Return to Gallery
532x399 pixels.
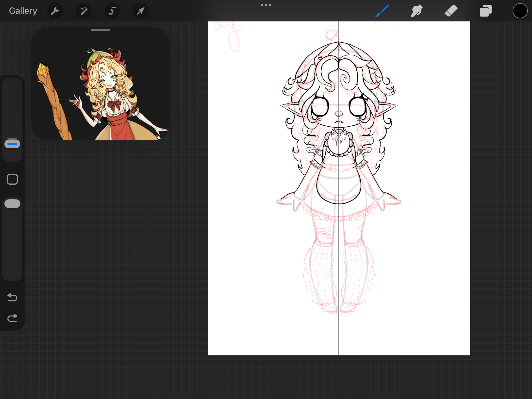[23, 11]
